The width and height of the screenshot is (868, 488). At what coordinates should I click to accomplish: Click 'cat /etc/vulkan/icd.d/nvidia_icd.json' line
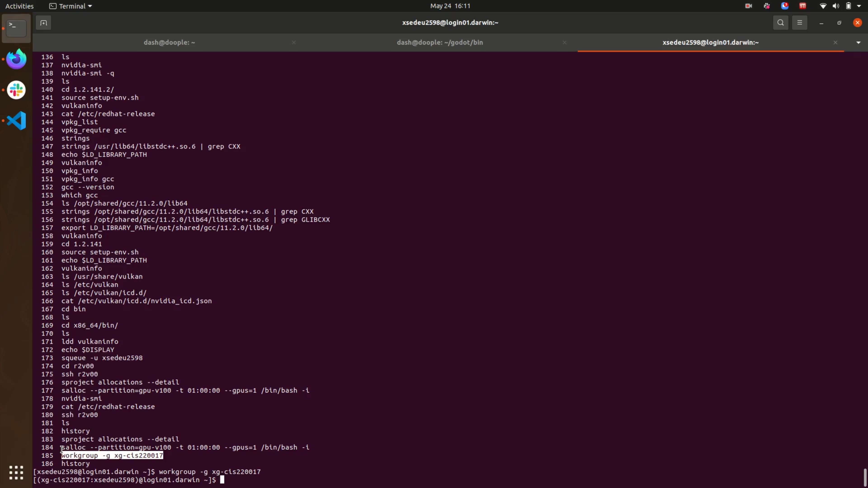click(137, 301)
